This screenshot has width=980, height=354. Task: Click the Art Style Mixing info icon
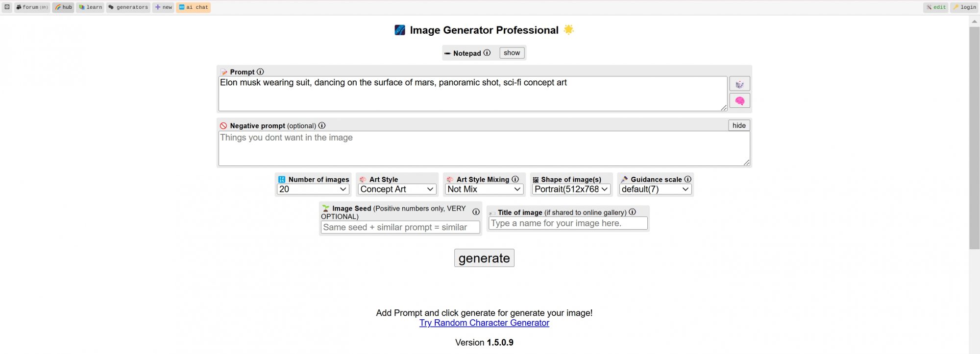tap(515, 179)
